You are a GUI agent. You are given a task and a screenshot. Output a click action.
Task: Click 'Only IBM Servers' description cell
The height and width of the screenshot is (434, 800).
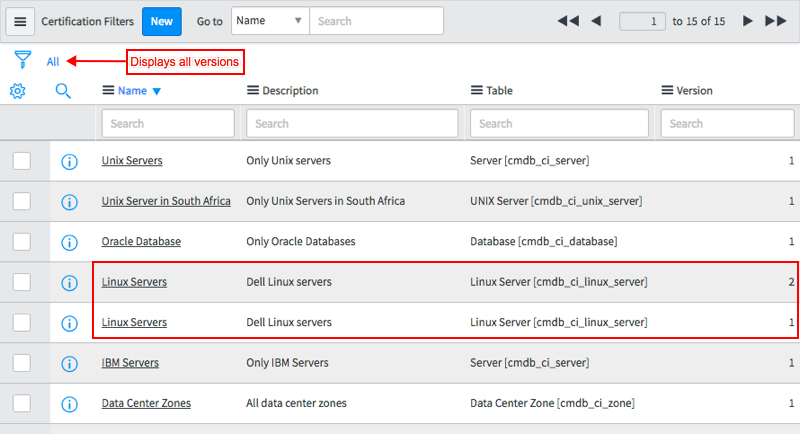tap(287, 363)
